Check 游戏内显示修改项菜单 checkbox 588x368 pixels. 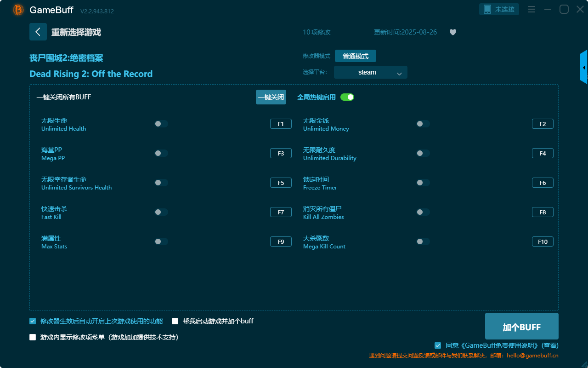point(33,337)
